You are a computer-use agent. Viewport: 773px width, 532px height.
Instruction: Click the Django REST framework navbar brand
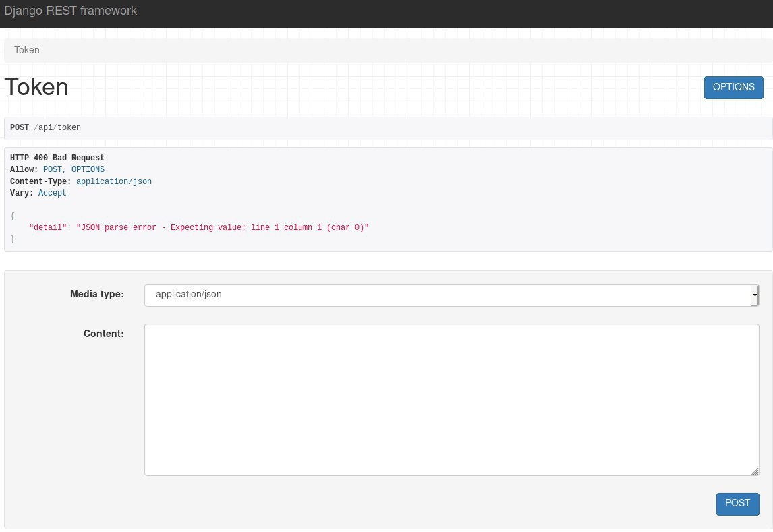pyautogui.click(x=71, y=11)
